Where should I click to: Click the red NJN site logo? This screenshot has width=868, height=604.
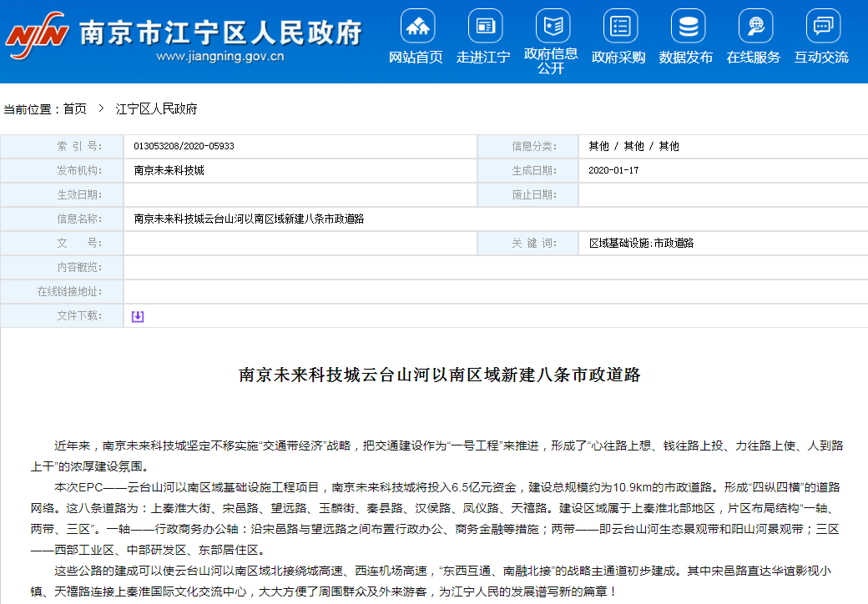click(x=37, y=33)
